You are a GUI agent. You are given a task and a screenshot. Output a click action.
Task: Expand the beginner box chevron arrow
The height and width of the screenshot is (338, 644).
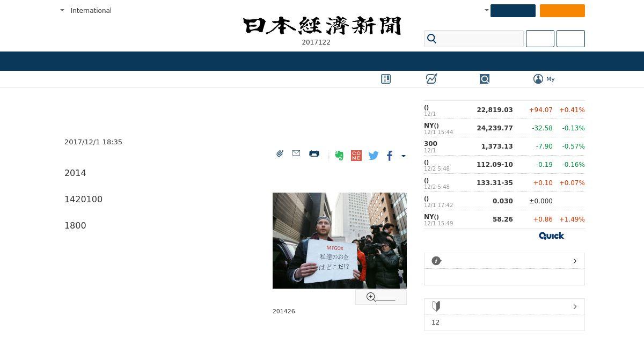[x=575, y=306]
